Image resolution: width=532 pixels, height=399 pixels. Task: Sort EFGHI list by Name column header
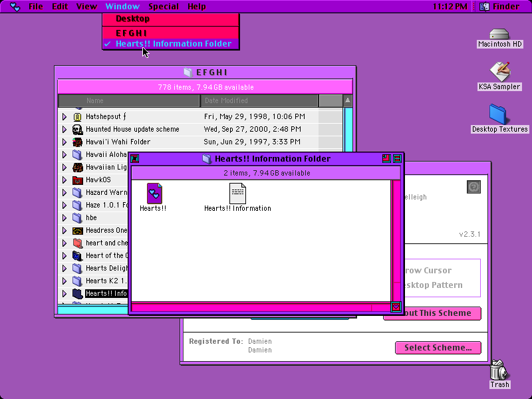click(129, 101)
